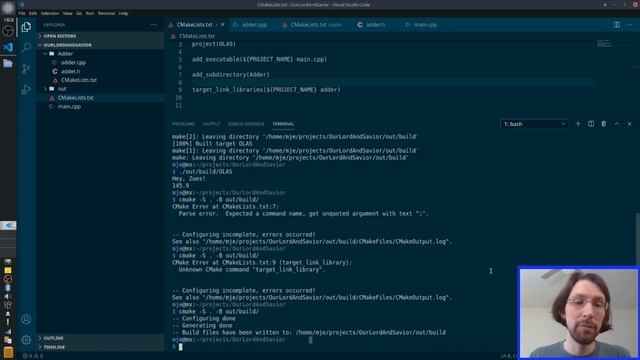This screenshot has height=360, width=640.
Task: Expand the Outline section
Action: coord(53,338)
